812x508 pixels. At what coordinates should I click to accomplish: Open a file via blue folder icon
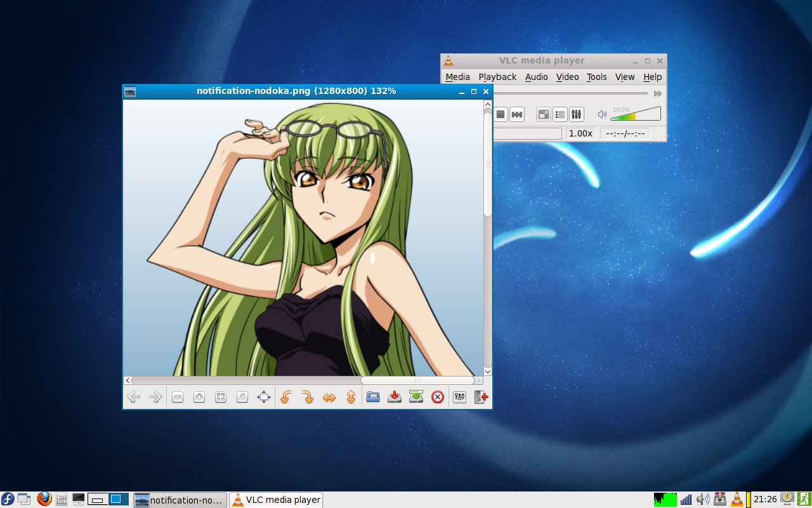372,398
